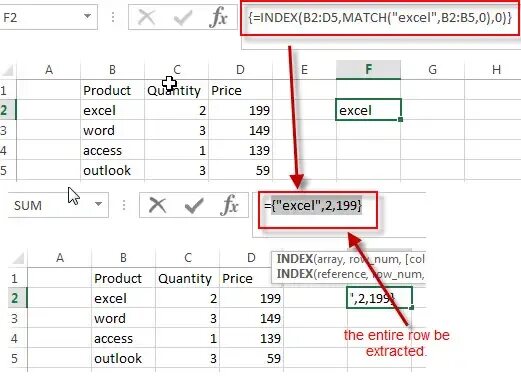Select row 3 header in top sheet

click(x=4, y=130)
